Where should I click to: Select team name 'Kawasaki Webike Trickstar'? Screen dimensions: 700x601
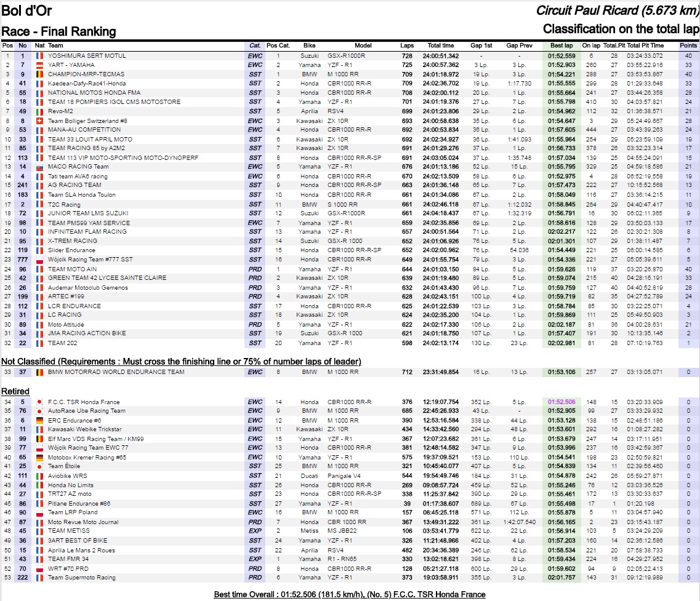click(x=85, y=429)
